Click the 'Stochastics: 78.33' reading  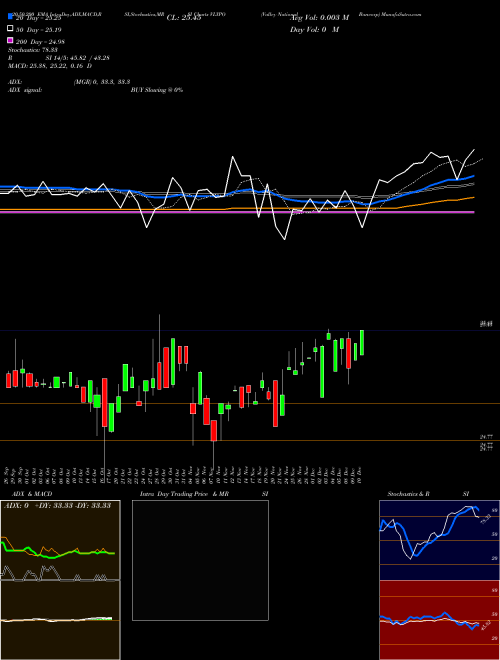point(33,50)
